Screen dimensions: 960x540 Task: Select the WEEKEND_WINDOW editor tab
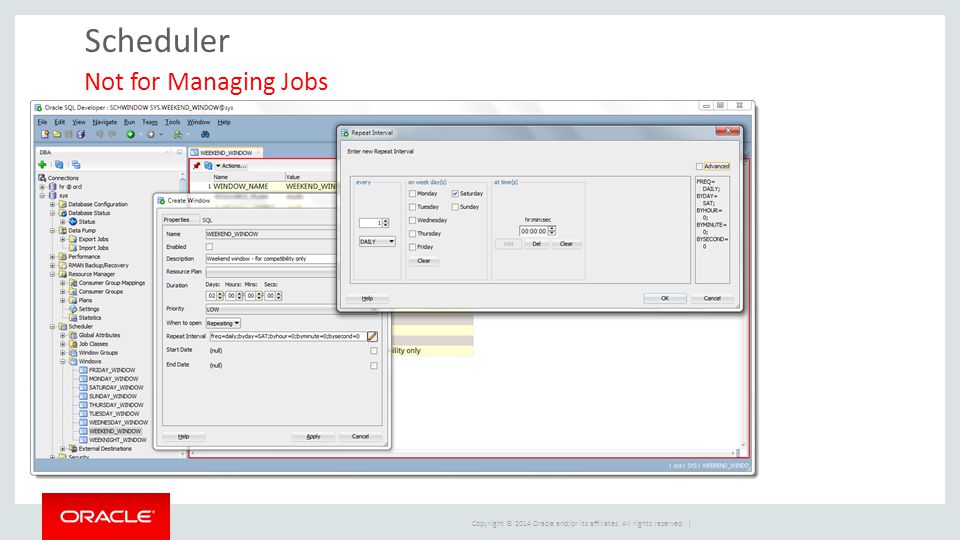(x=225, y=152)
